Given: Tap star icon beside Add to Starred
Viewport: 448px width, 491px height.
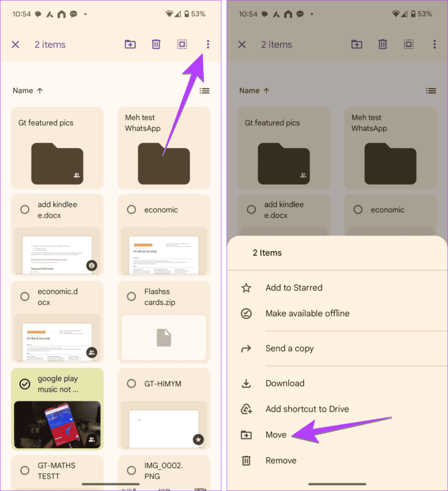Looking at the screenshot, I should click(x=246, y=288).
